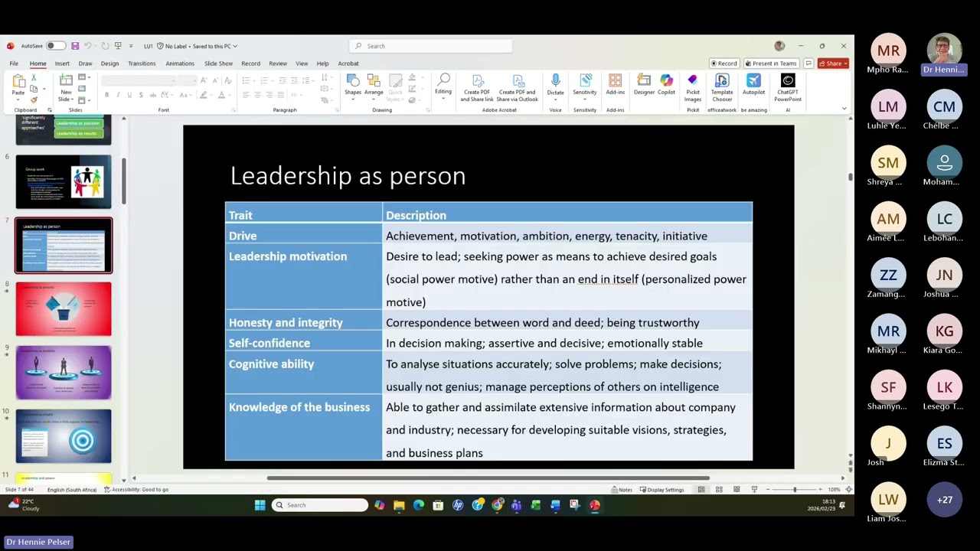This screenshot has width=980, height=551.
Task: Expand the +27 more participants list
Action: 944,500
